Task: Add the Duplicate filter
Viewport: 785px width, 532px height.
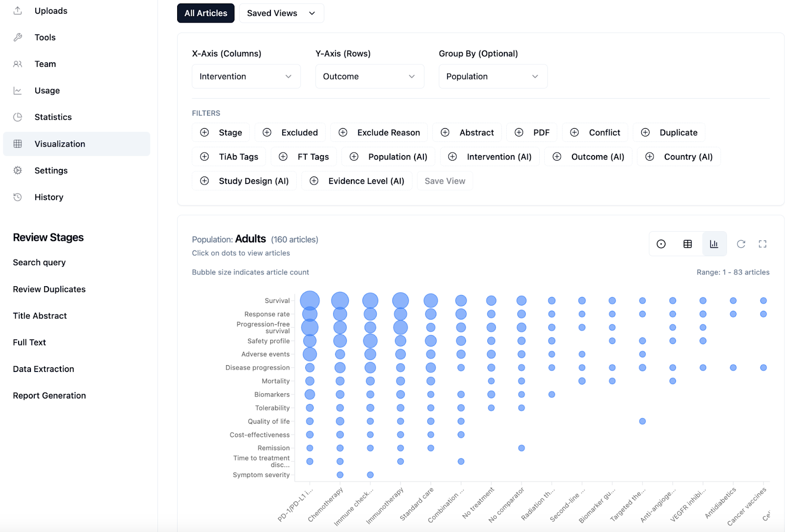Action: click(669, 133)
